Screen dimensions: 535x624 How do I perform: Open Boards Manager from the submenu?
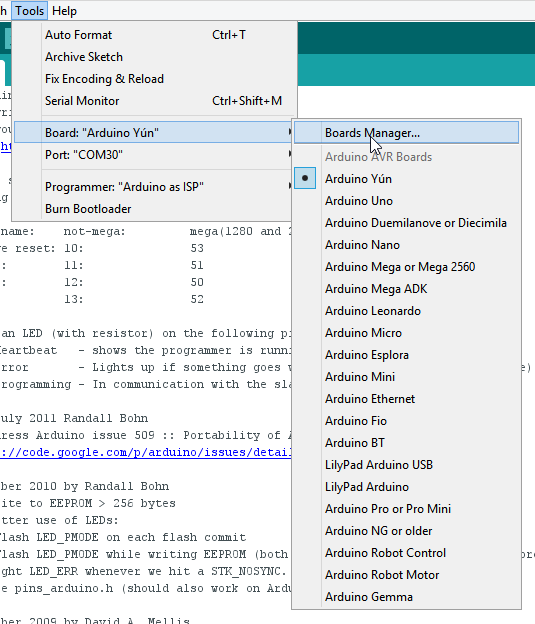click(x=406, y=133)
